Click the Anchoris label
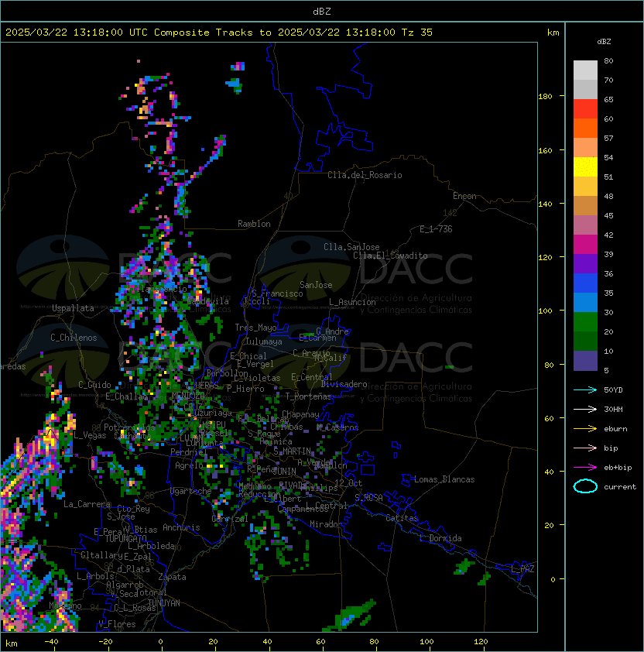Image resolution: width=644 pixels, height=652 pixels. [x=181, y=527]
